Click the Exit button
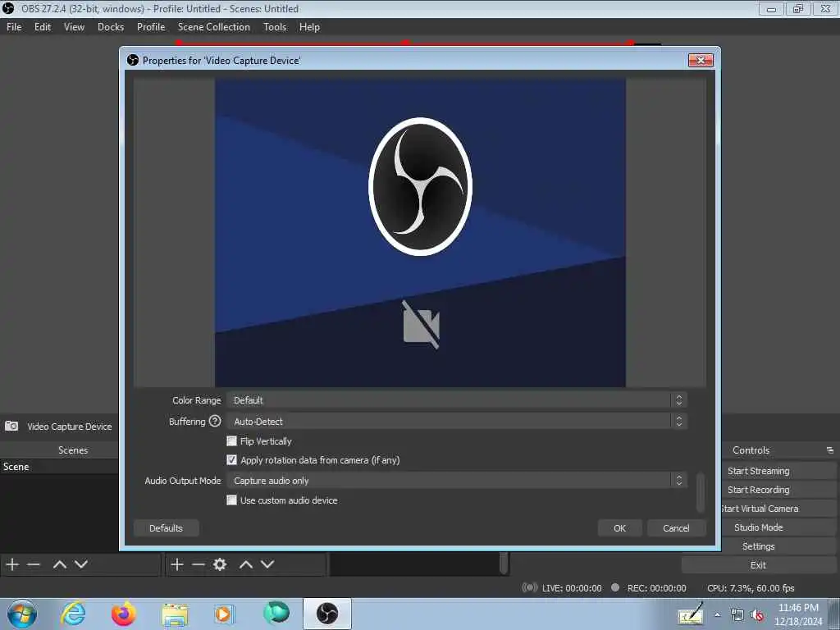Viewport: 840px width, 630px height. click(x=758, y=564)
